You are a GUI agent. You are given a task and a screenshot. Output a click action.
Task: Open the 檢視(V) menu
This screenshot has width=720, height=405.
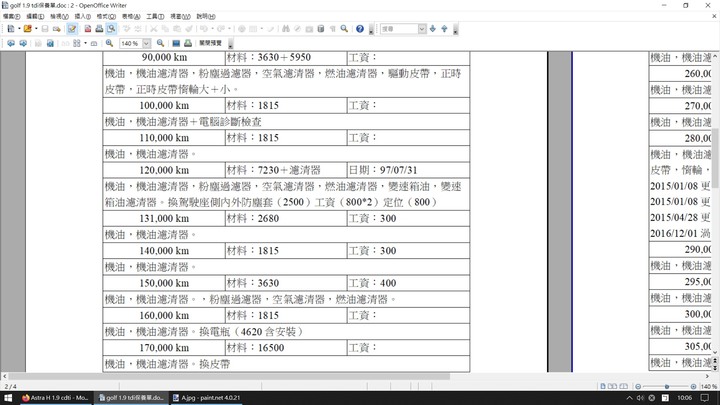coord(59,17)
